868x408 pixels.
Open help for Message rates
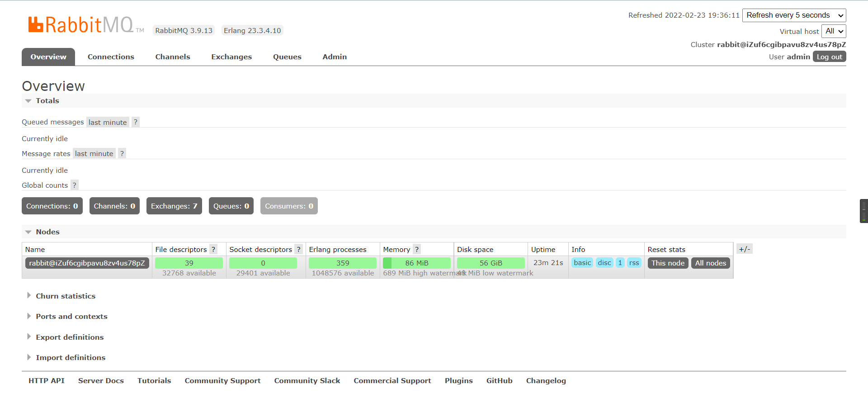coord(122,154)
